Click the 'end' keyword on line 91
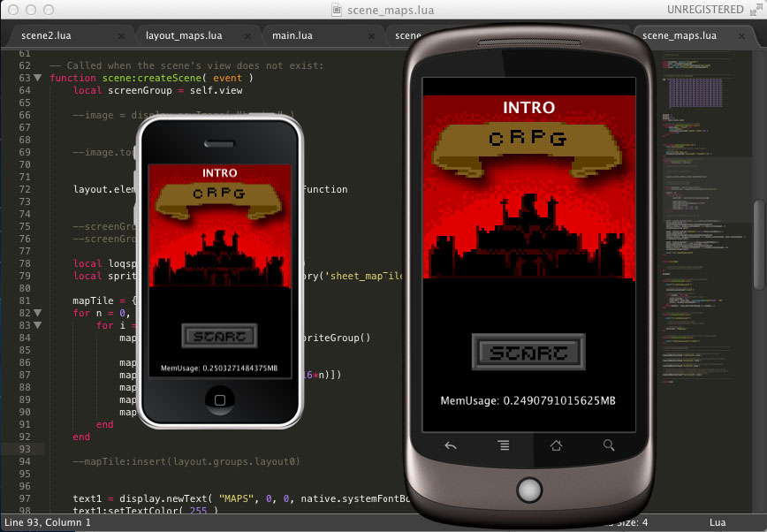 pos(104,425)
